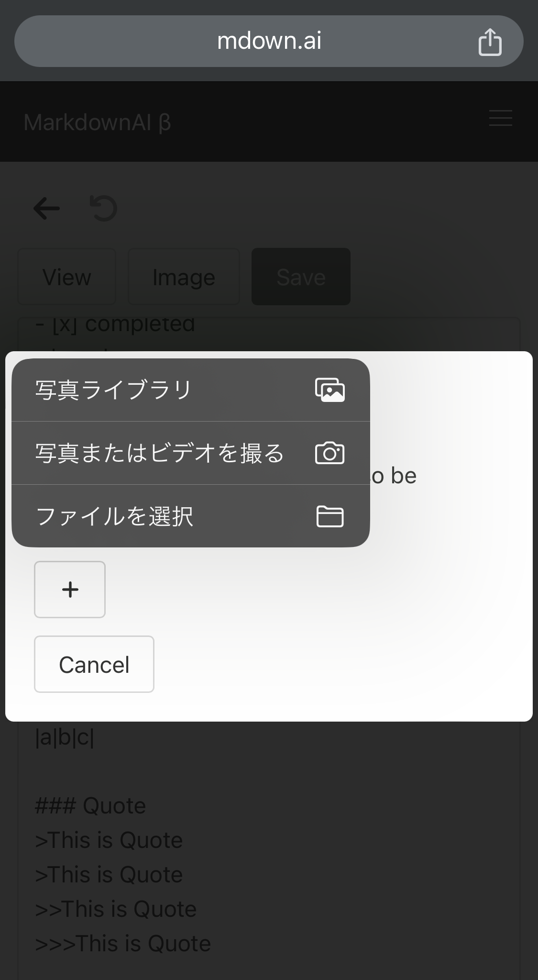This screenshot has width=538, height=980.
Task: Tap the folder icon for file selection
Action: [x=330, y=516]
